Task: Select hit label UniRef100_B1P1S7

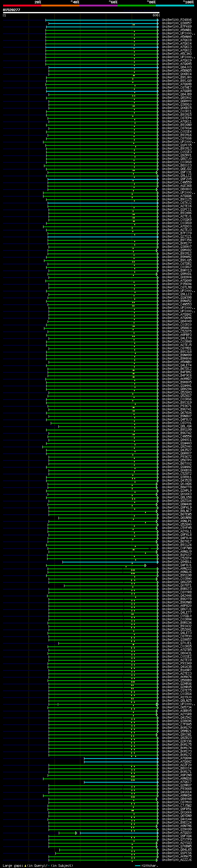Action: (176, 555)
